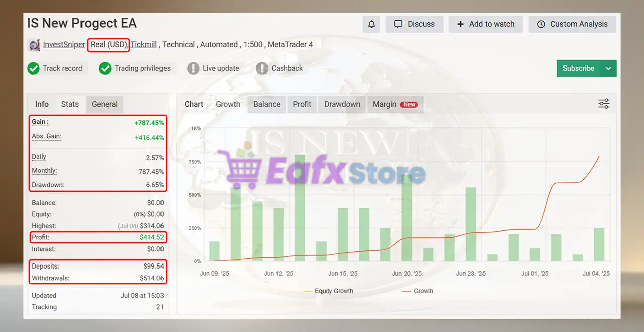Expand the Subscribe dropdown arrow
Viewport: 644px width, 332px height.
pyautogui.click(x=608, y=68)
